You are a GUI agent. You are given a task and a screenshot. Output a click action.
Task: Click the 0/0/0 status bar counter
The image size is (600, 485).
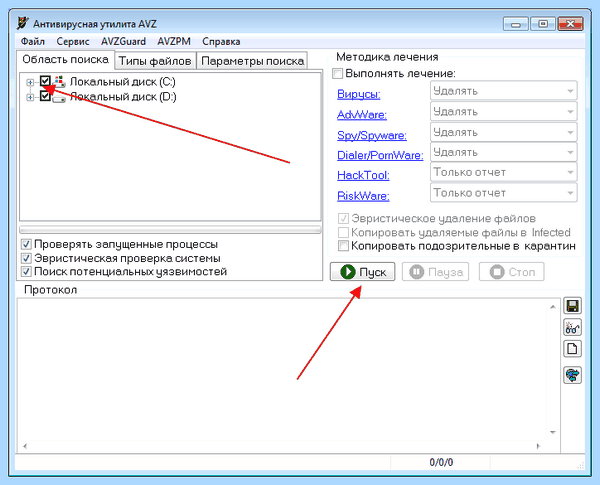point(441,462)
